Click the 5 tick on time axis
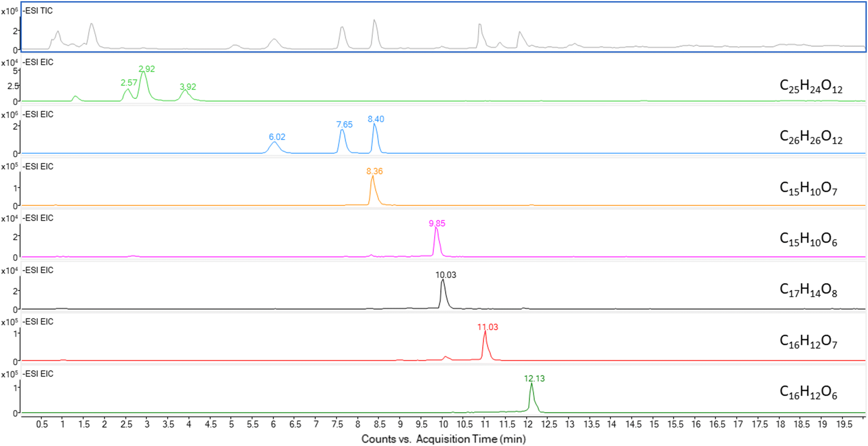Screen dimensions: 868x446 (231, 424)
